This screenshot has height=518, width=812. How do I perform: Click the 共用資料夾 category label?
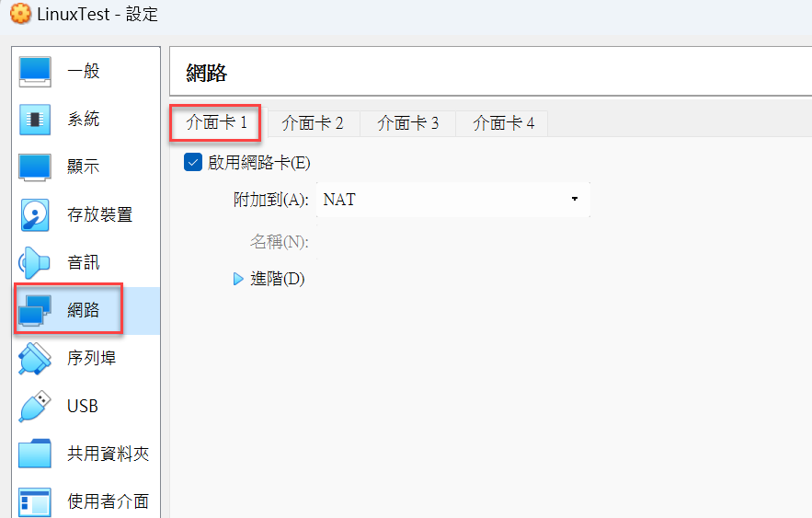point(109,454)
